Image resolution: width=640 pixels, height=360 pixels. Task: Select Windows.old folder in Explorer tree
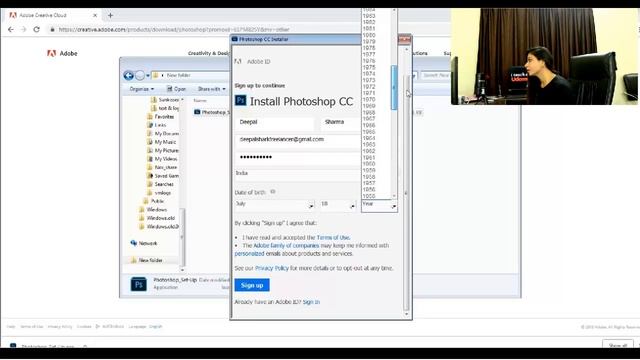pos(156,218)
